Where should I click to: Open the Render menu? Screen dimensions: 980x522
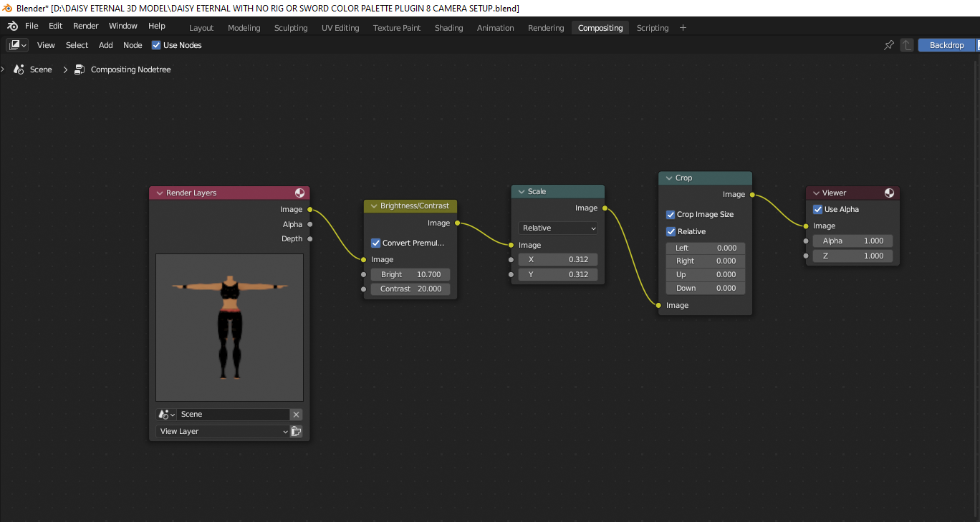86,26
